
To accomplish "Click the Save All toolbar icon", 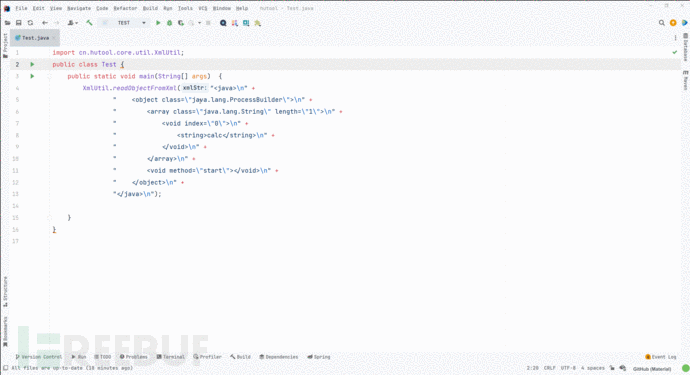I will click(x=18, y=23).
